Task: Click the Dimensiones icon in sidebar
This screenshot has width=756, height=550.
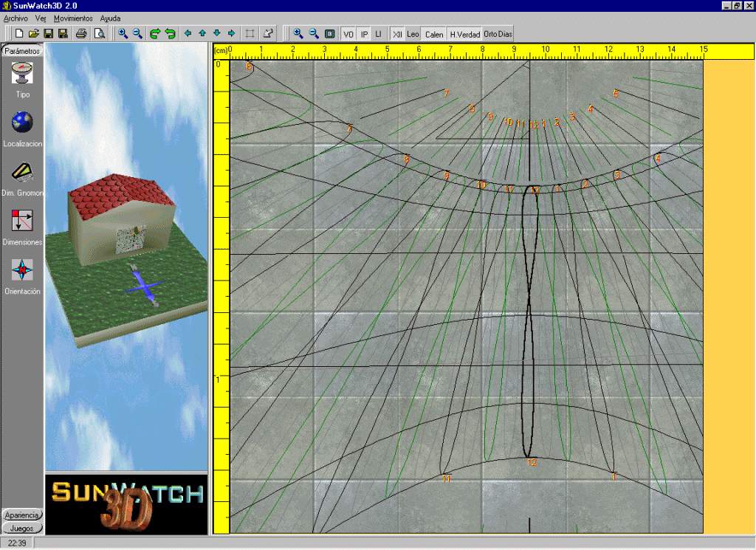Action: click(22, 221)
